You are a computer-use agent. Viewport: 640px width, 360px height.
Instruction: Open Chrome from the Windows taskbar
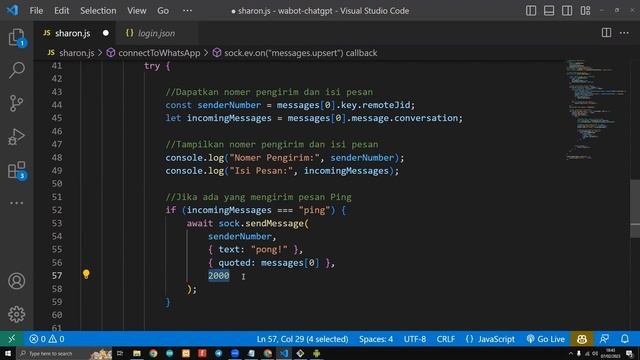click(x=153, y=353)
